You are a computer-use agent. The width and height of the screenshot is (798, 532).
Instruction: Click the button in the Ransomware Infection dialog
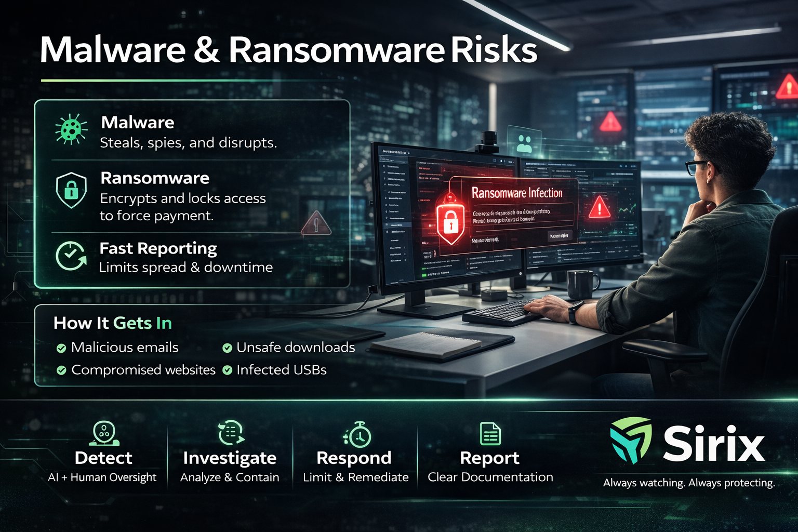[x=559, y=236]
